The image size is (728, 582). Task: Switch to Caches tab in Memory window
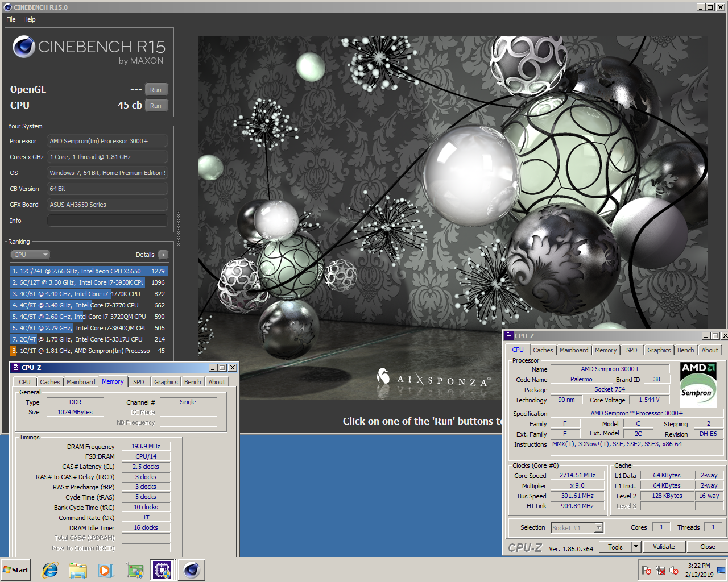(50, 382)
